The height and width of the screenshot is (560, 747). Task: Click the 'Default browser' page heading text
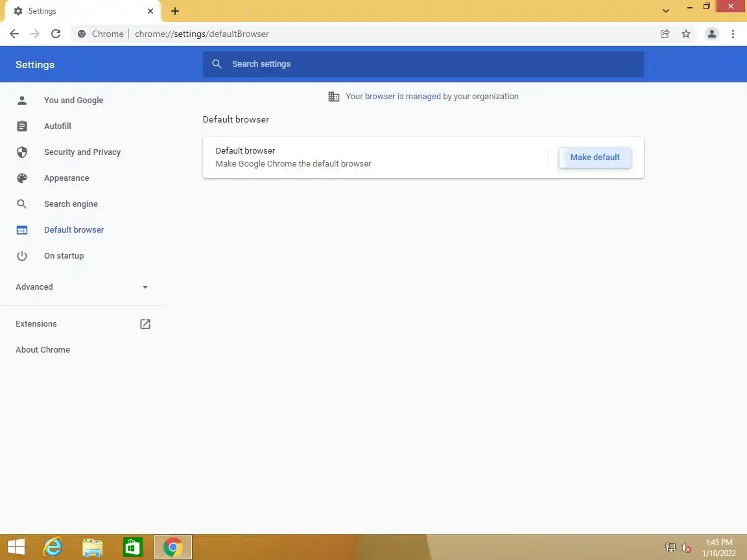click(236, 119)
